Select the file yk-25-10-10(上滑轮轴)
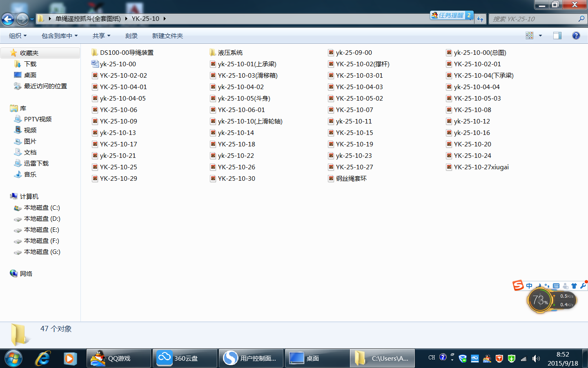The width and height of the screenshot is (588, 368). [x=250, y=121]
